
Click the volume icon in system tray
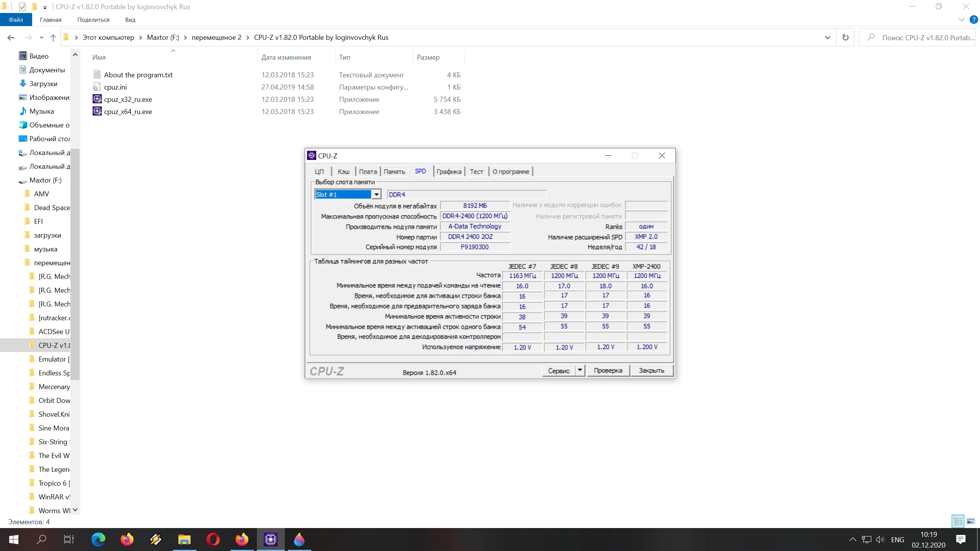880,540
